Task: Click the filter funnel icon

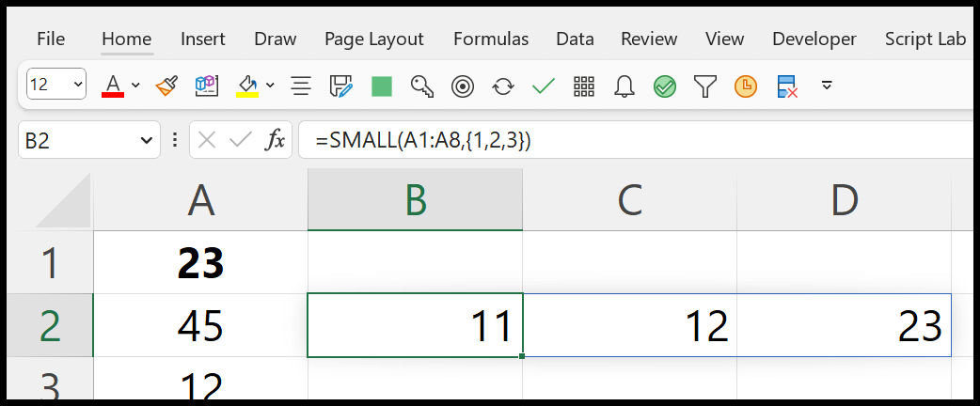Action: [x=705, y=86]
